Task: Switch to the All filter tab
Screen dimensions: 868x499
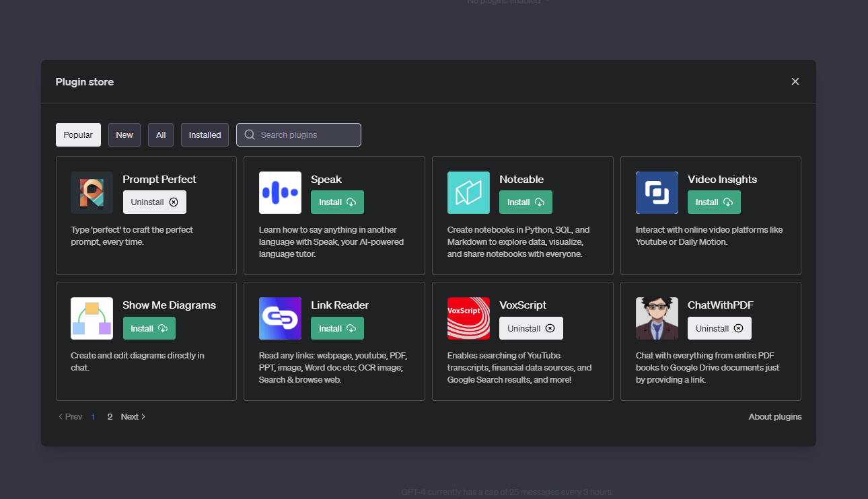Action: click(161, 135)
